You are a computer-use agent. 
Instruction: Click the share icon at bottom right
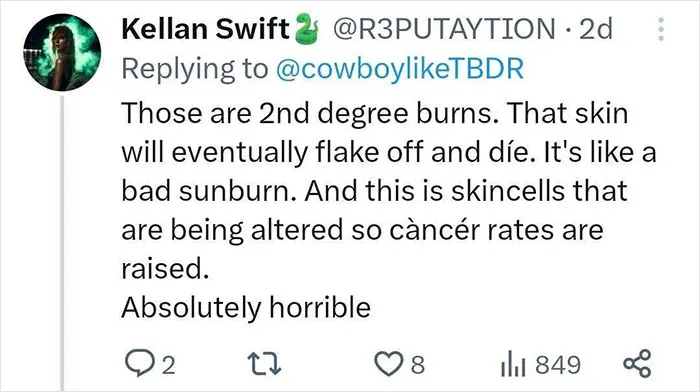(x=637, y=363)
